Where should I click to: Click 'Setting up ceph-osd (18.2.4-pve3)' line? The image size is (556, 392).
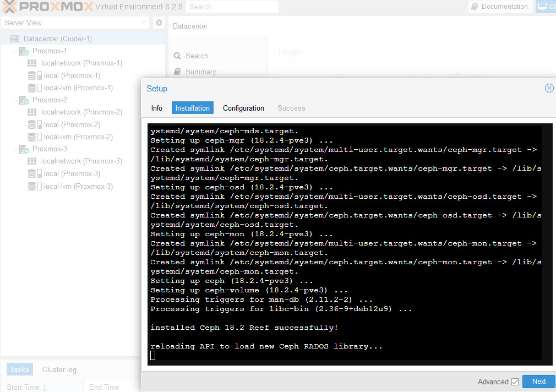[x=242, y=187]
